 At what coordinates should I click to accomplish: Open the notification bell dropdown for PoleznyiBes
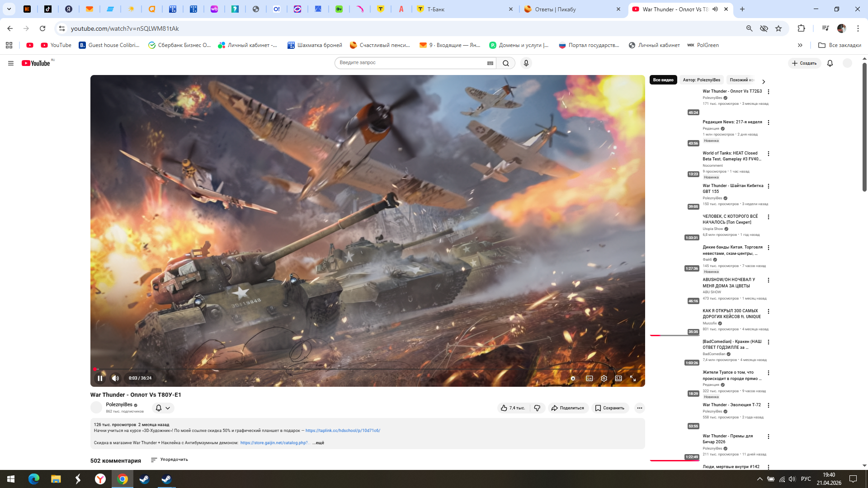(x=163, y=408)
